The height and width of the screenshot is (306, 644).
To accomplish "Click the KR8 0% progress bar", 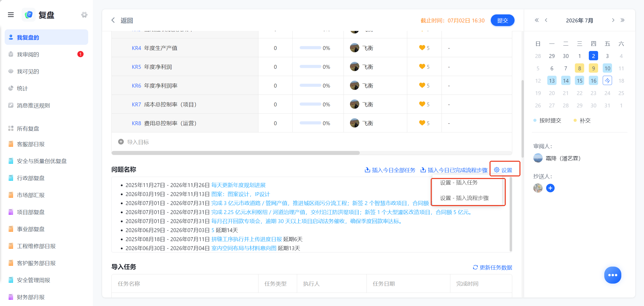I will pos(310,123).
